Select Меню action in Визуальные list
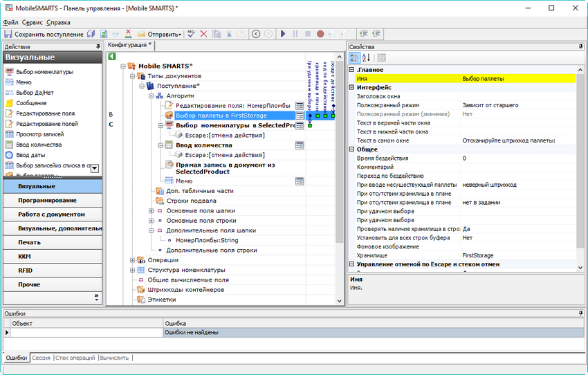The width and height of the screenshot is (588, 375). [24, 82]
